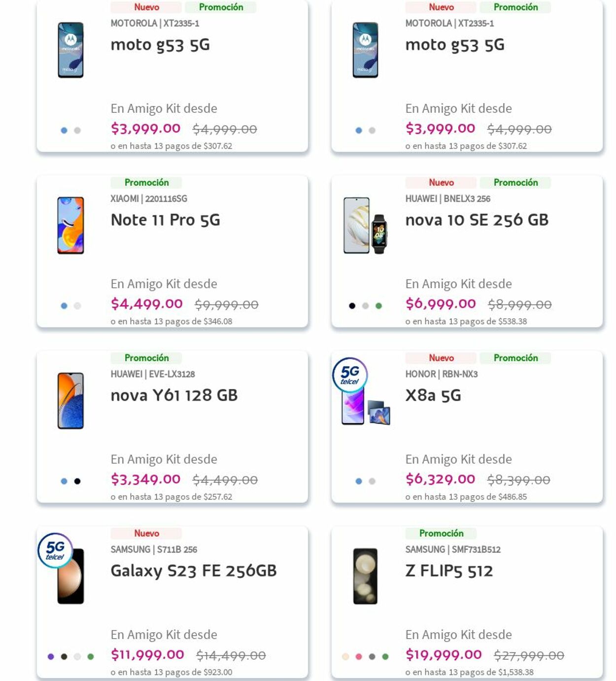This screenshot has height=681, width=616.
Task: Select black color for nova 10 SE 256 GB
Action: click(x=352, y=306)
